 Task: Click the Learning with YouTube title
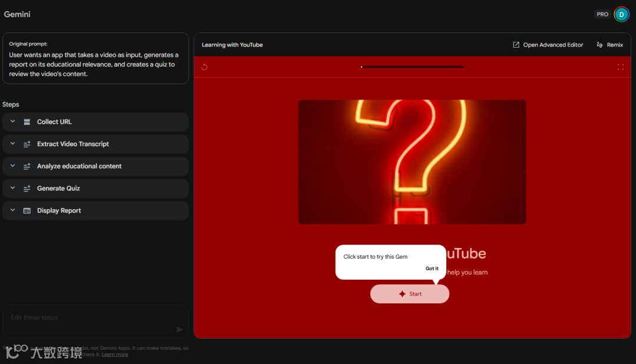click(232, 45)
